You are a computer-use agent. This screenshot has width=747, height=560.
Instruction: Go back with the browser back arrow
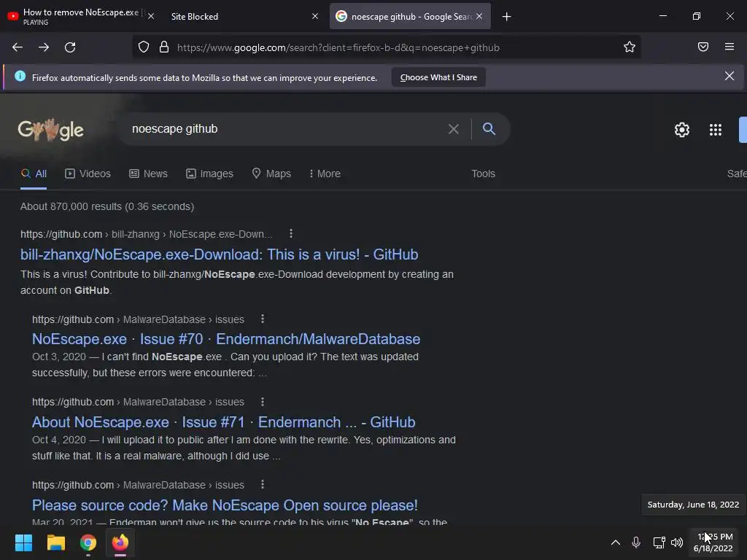click(x=18, y=47)
